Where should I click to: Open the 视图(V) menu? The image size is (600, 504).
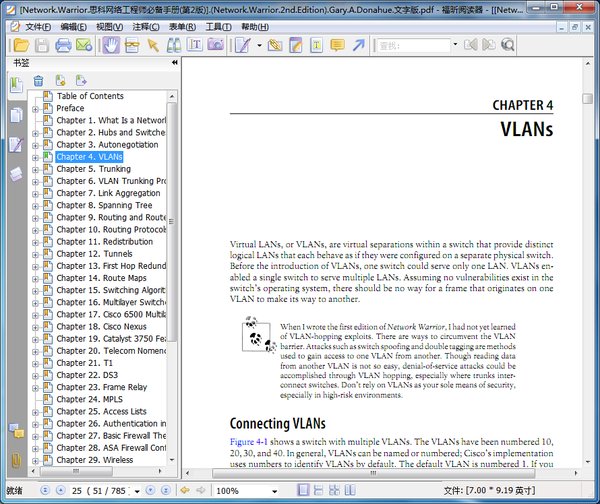[109, 27]
